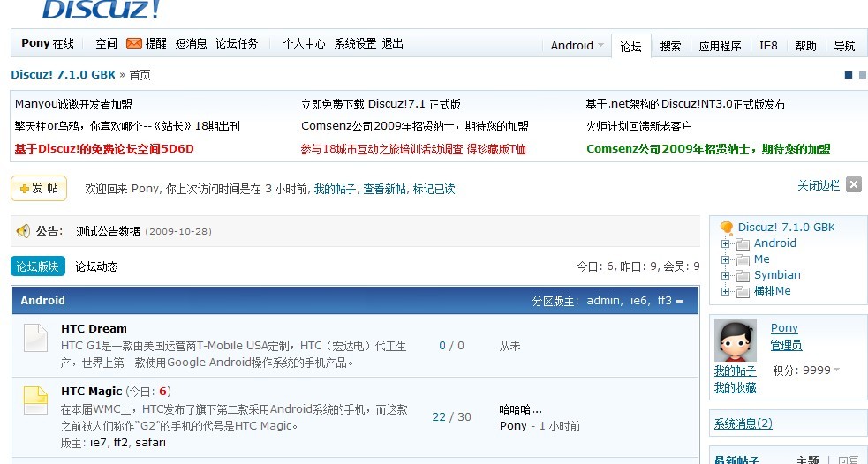The width and height of the screenshot is (868, 464).
Task: Expand the 横排Me tree node
Action: 725,291
